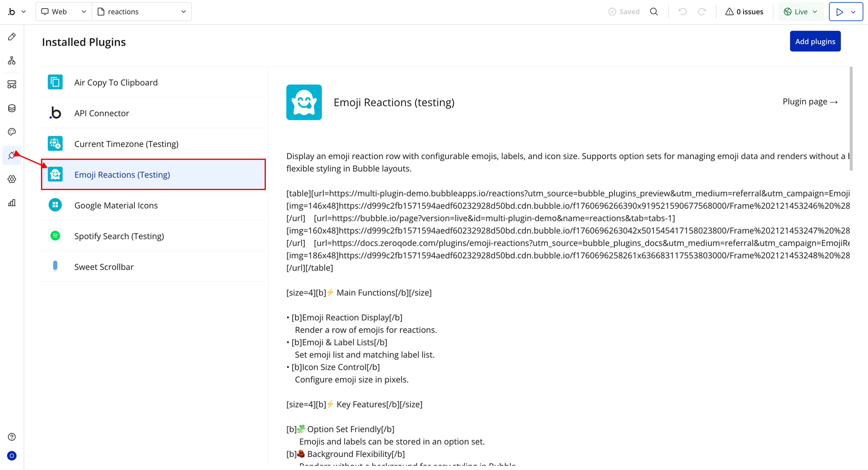The height and width of the screenshot is (470, 868).
Task: Expand the Live version dropdown
Action: [800, 12]
